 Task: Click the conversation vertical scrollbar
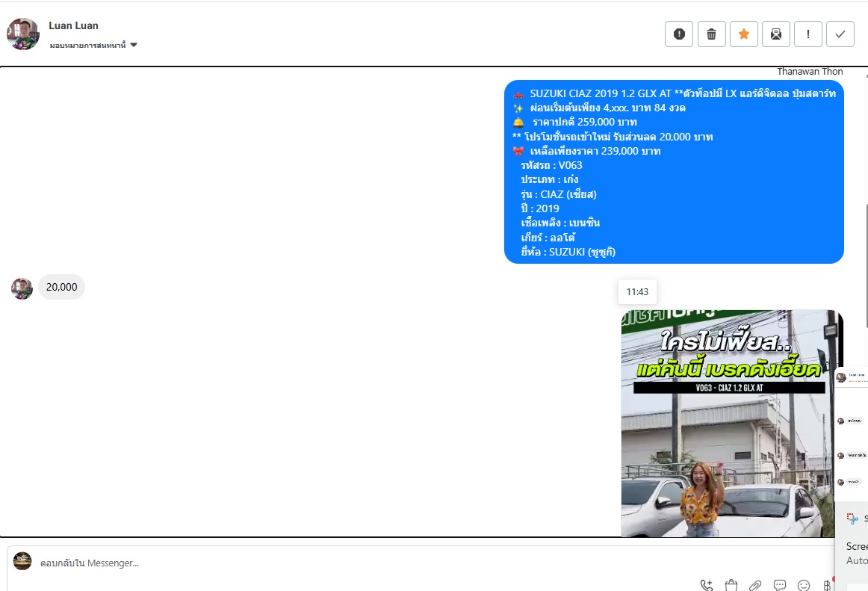click(866, 264)
